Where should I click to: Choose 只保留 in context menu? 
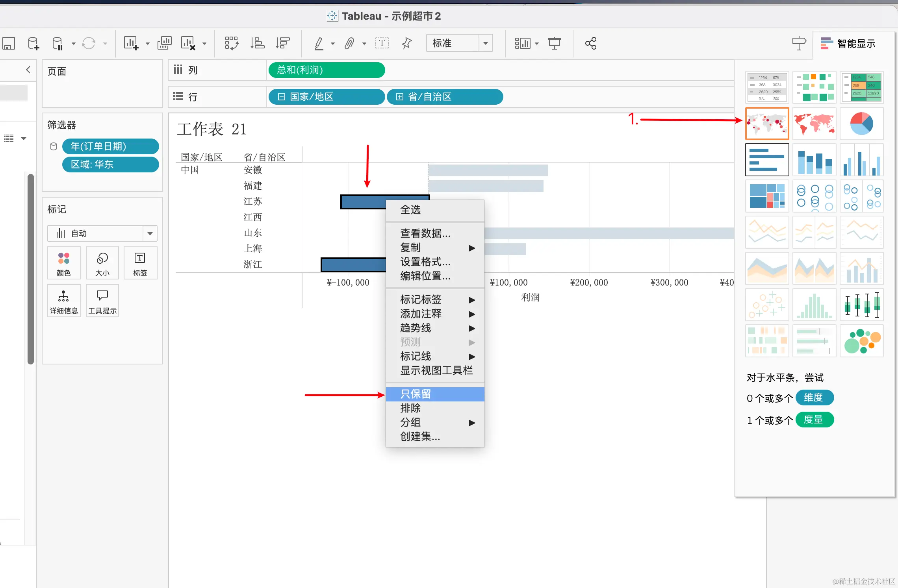tap(416, 394)
